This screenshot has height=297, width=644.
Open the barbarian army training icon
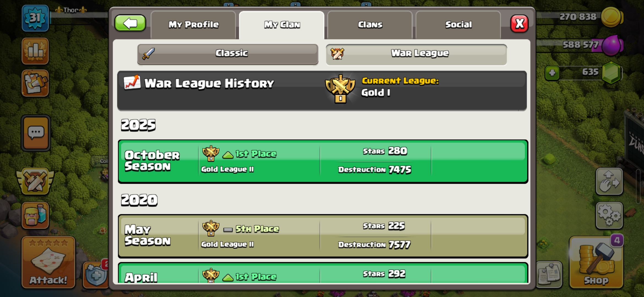(35, 216)
